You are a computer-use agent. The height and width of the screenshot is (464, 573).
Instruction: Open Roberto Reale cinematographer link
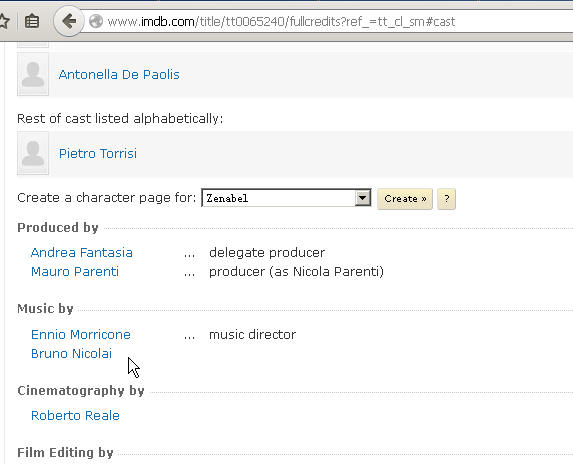[x=75, y=415]
